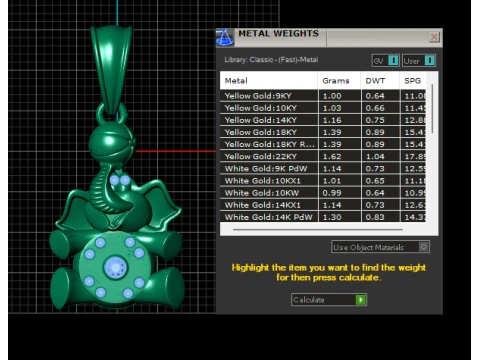Image resolution: width=480 pixels, height=360 pixels.
Task: Select the Yellow Gold:22KY row
Action: (x=323, y=156)
